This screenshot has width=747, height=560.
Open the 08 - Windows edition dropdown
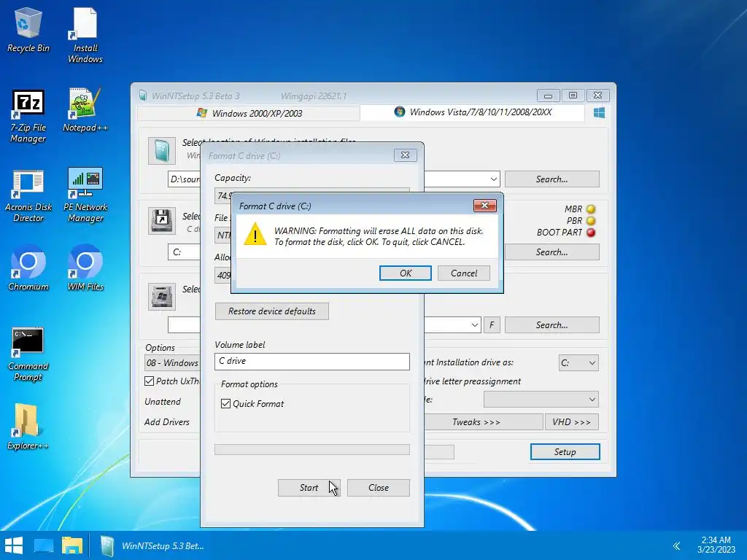(x=172, y=363)
